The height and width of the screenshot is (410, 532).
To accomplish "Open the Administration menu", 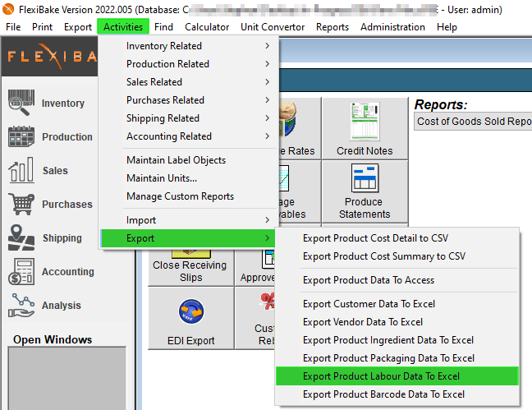I will (392, 26).
